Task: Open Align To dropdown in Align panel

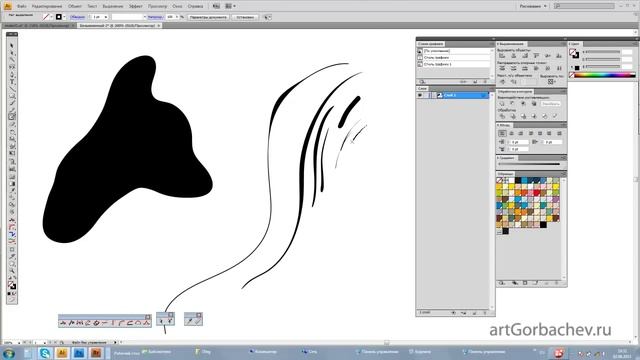Action: coord(551,82)
